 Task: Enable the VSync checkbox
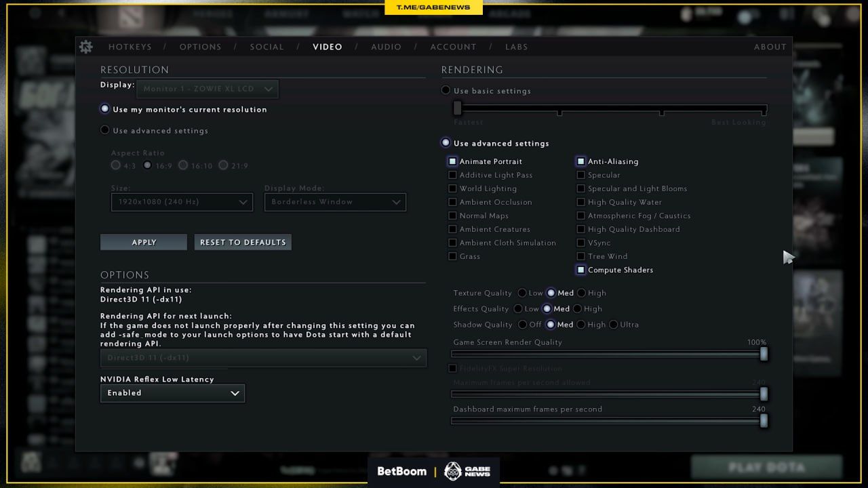click(x=581, y=243)
